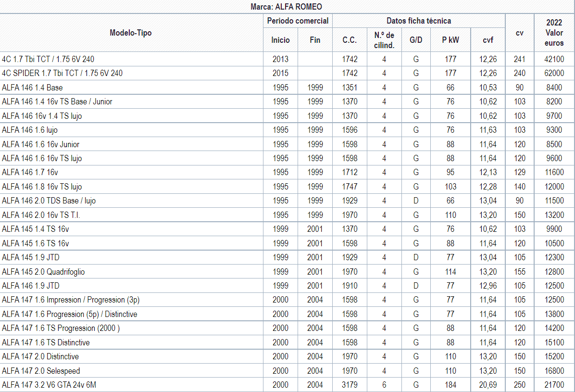Click C.C. value 1910

(350, 286)
